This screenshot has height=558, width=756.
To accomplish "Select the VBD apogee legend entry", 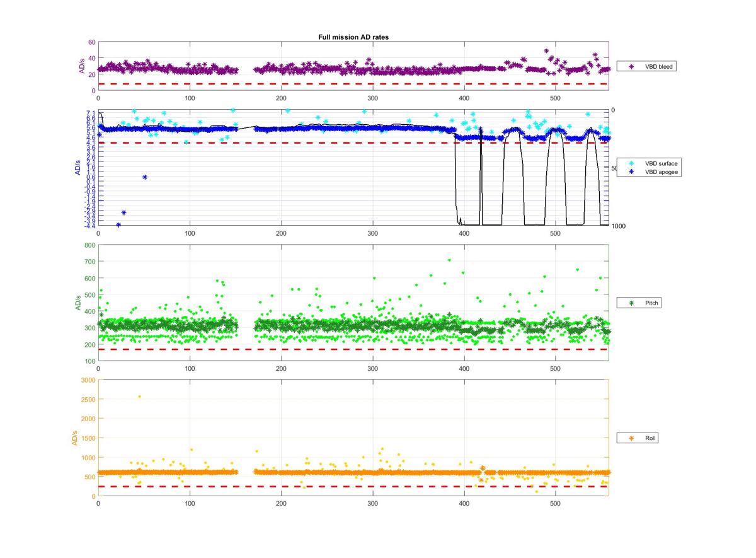I will coord(650,171).
